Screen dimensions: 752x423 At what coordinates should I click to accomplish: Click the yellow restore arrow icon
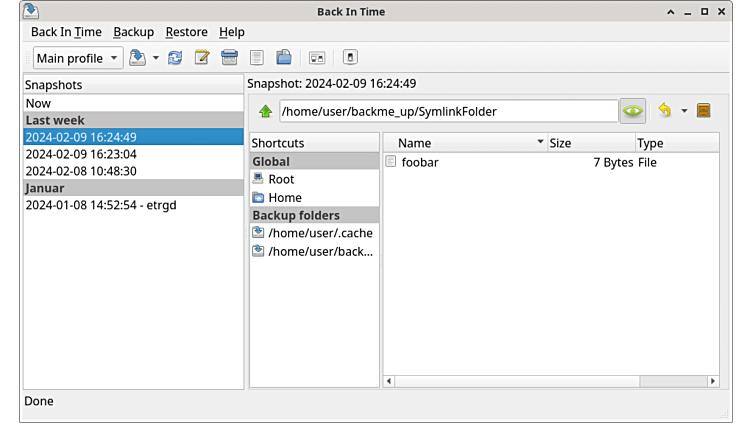[x=664, y=111]
